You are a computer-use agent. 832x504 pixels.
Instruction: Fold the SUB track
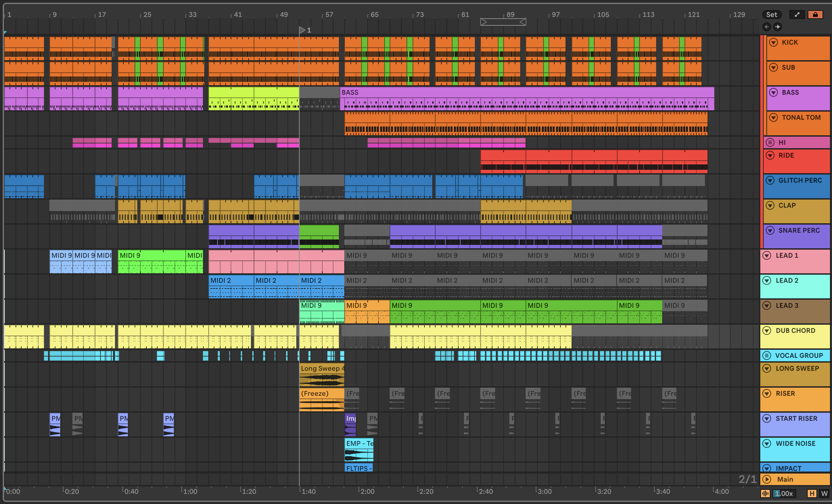coord(773,67)
